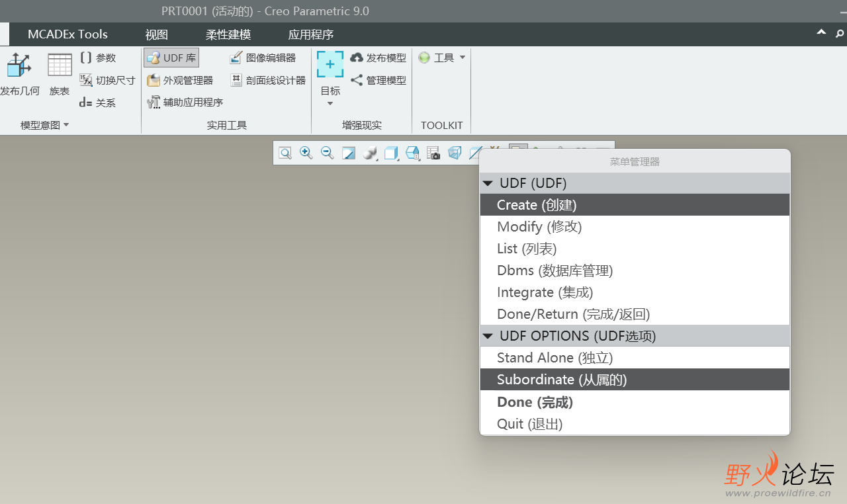Open the Image Editor tool
Viewport: 847px width, 504px height.
263,58
